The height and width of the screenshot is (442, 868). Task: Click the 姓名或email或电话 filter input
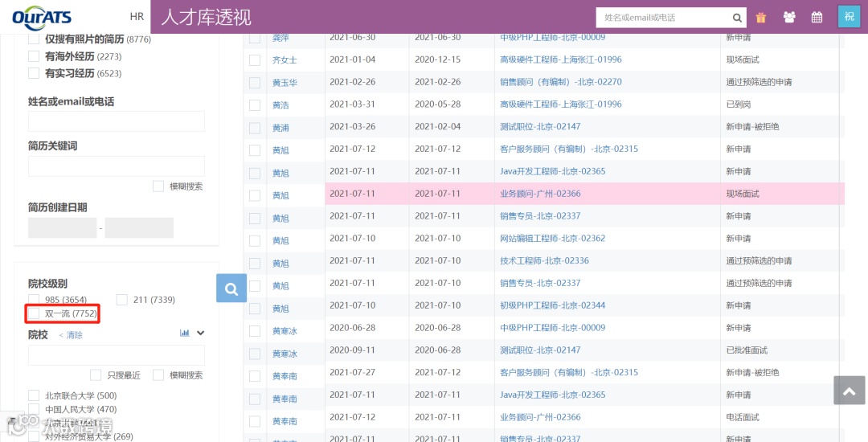coord(117,121)
